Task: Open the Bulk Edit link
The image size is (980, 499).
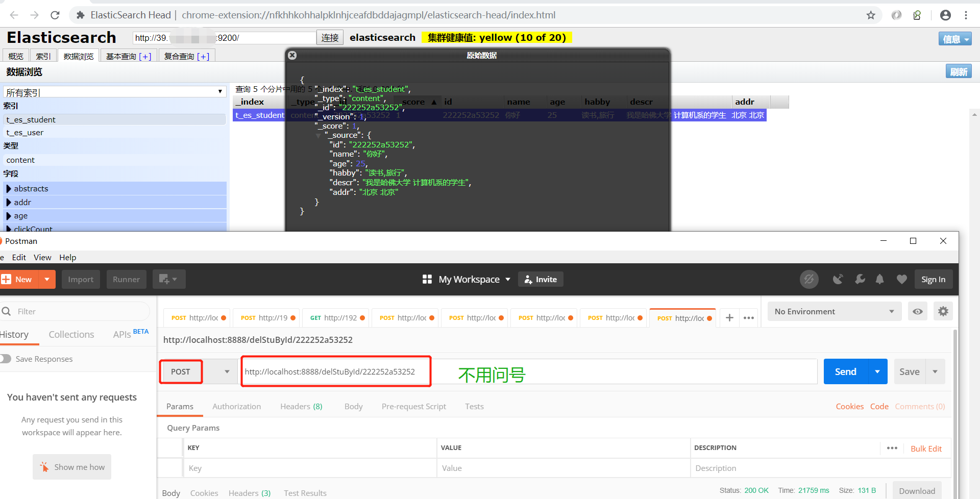Action: [x=926, y=448]
